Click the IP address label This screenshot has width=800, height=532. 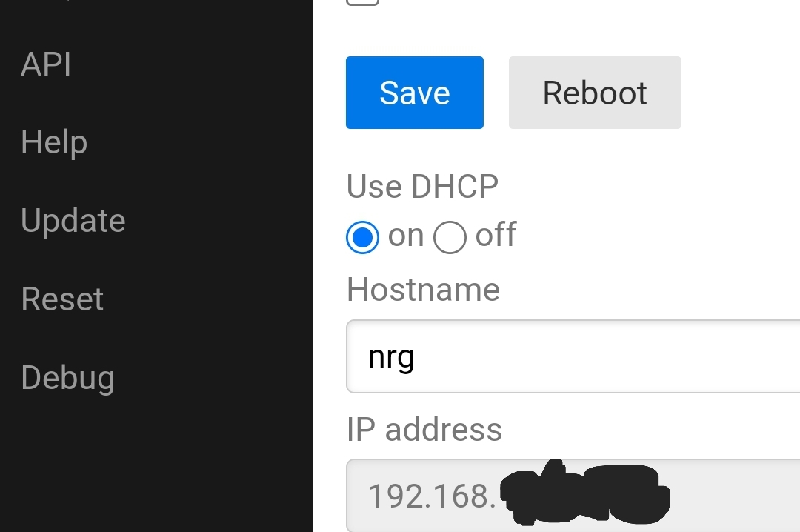(x=424, y=429)
